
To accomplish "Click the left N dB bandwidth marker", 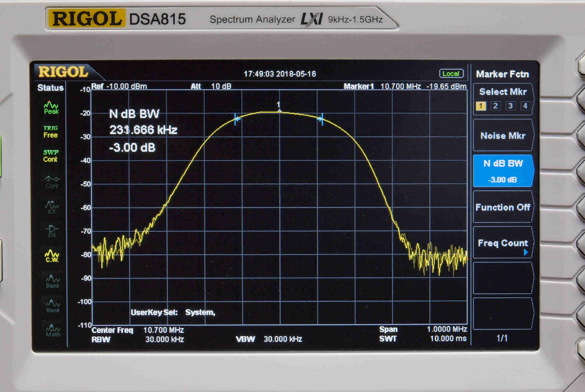I will tap(236, 119).
